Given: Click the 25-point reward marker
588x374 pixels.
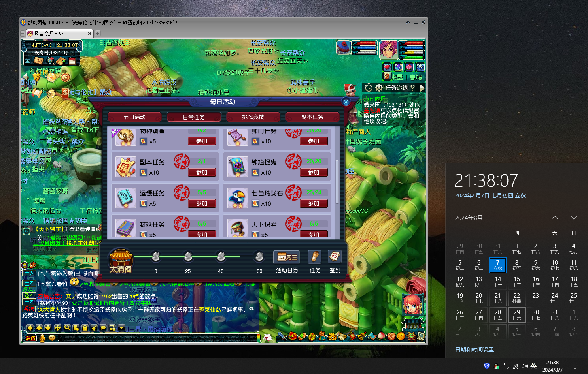Looking at the screenshot, I should [x=188, y=257].
